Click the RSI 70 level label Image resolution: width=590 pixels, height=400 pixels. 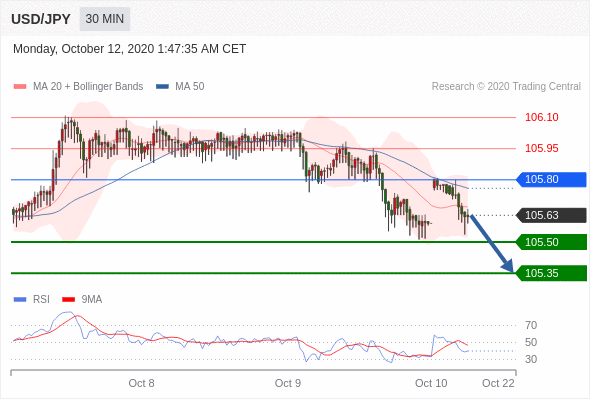point(531,325)
